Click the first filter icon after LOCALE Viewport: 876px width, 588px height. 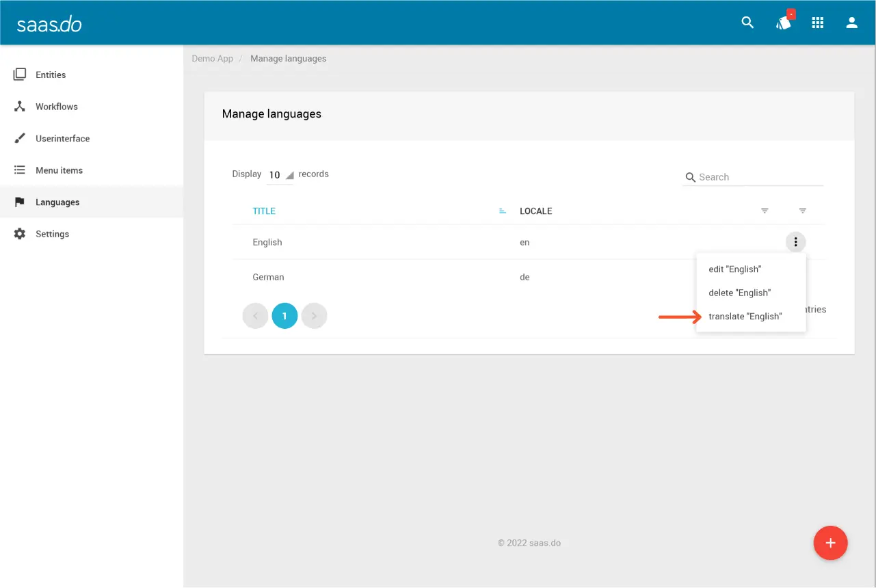(x=765, y=211)
